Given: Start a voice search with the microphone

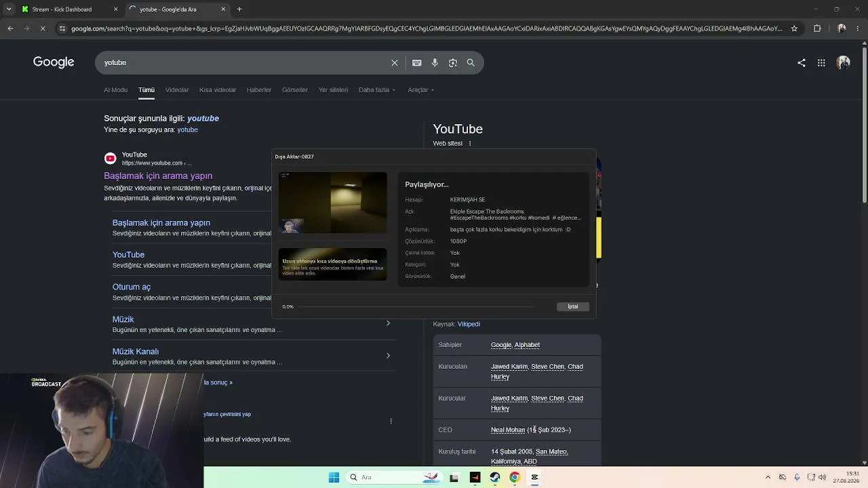Looking at the screenshot, I should [x=435, y=62].
